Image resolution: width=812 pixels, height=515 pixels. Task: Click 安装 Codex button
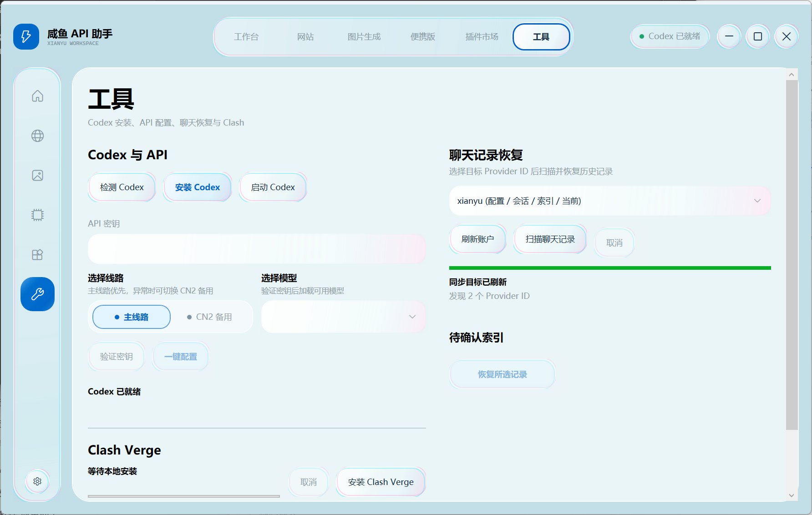click(198, 187)
